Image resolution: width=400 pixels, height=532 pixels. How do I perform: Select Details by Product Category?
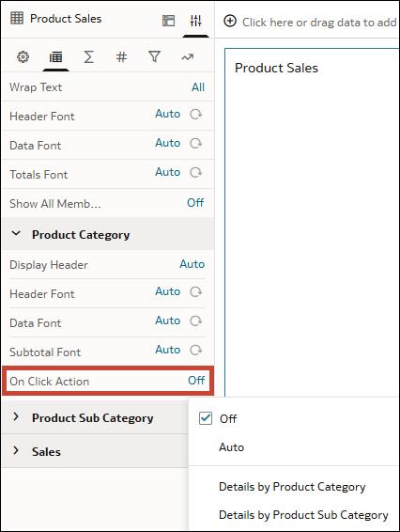tap(292, 487)
